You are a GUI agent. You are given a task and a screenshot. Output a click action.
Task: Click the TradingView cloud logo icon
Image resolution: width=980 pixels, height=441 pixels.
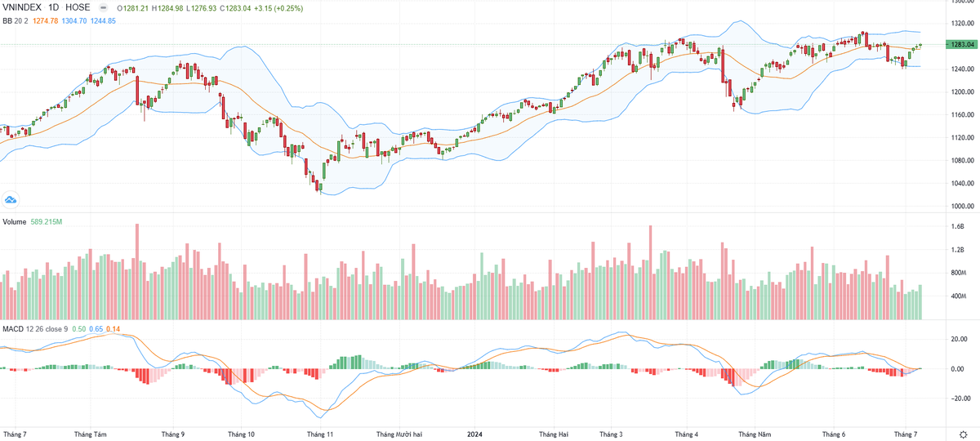[11, 198]
